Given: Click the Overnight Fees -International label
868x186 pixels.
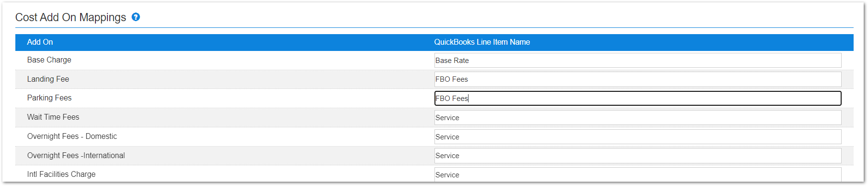Looking at the screenshot, I should tap(76, 156).
